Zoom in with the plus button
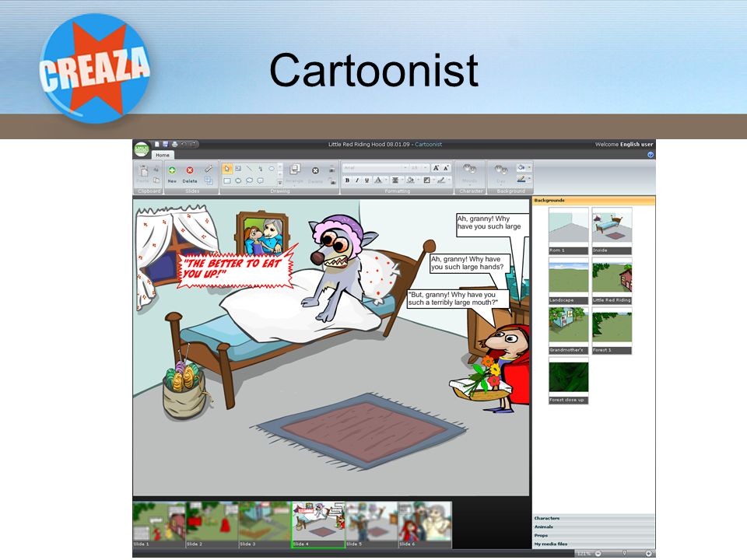 tap(648, 553)
